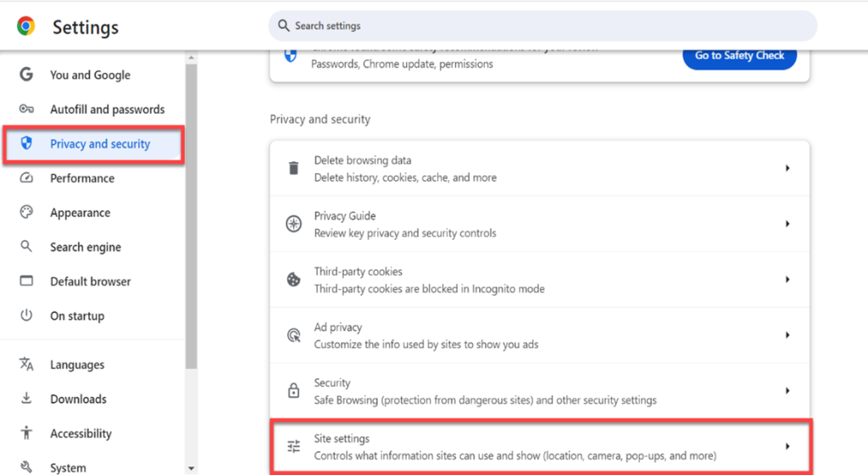Screen dimensions: 868x475
Task: Select On startup in sidebar
Action: pos(77,316)
